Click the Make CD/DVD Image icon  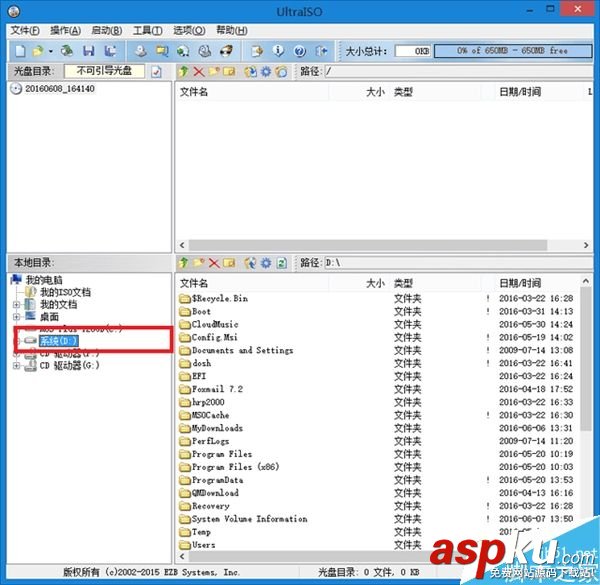pos(141,51)
